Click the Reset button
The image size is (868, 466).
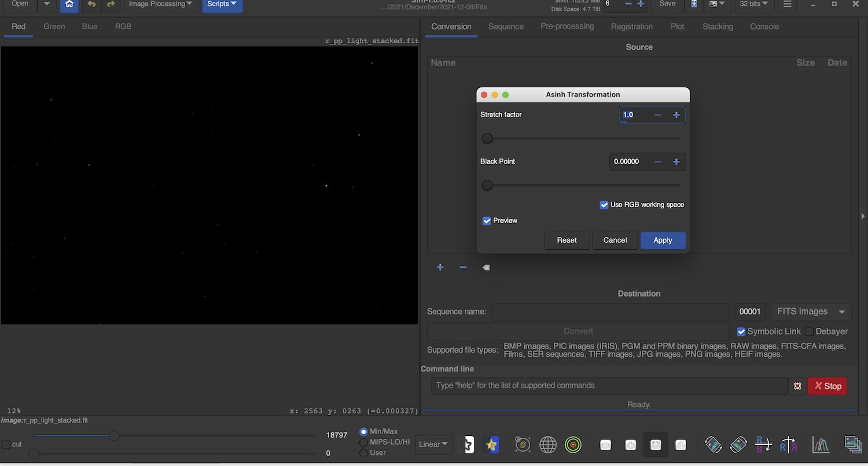[567, 241]
